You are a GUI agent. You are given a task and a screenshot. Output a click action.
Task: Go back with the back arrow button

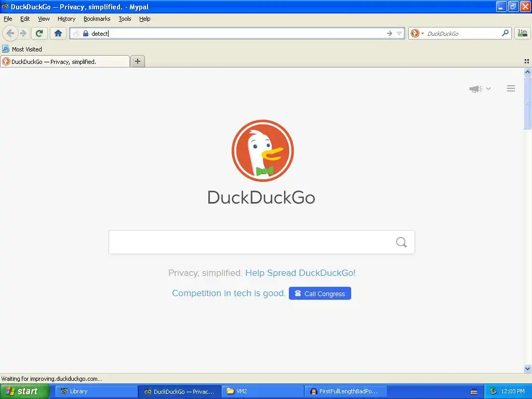point(10,33)
